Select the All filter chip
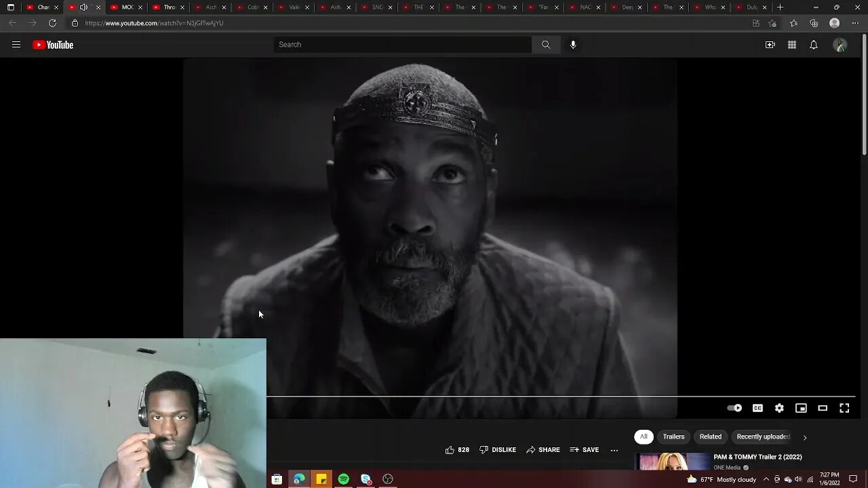This screenshot has height=488, width=868. pyautogui.click(x=644, y=436)
